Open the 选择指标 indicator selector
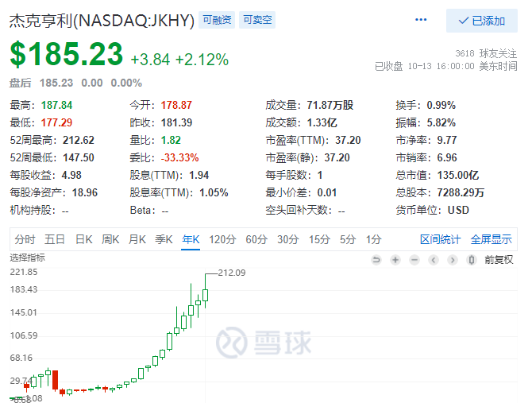532x403 pixels. click(x=27, y=258)
